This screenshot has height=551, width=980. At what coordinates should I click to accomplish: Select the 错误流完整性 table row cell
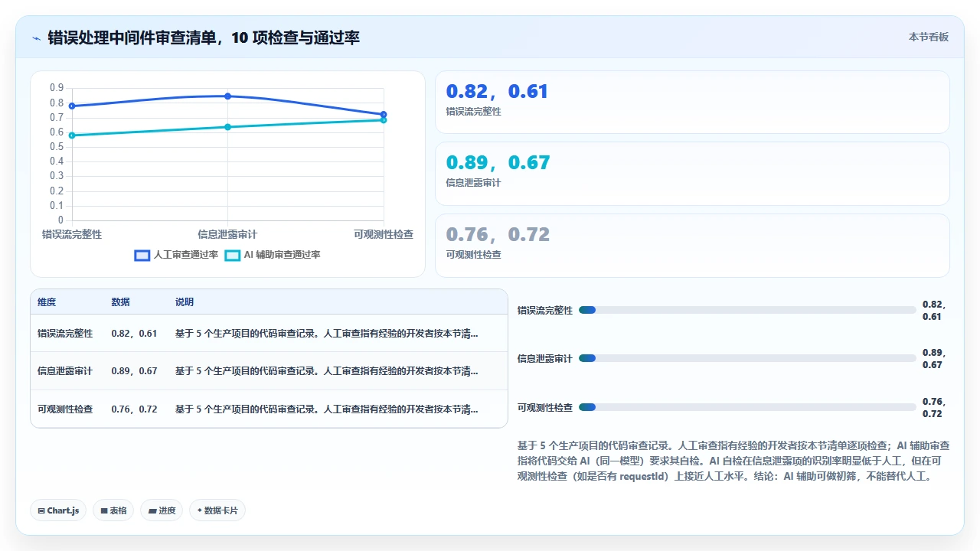click(x=65, y=333)
